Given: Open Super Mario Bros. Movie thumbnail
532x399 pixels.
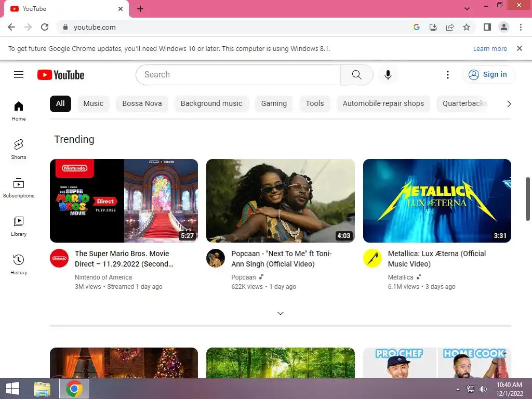Looking at the screenshot, I should coord(124,201).
